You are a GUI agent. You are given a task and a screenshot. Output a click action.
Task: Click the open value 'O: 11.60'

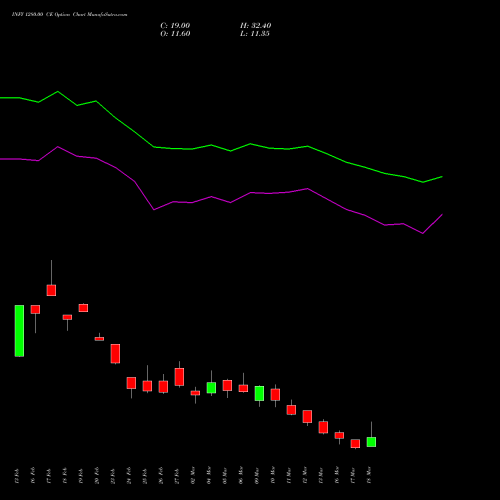pos(175,34)
